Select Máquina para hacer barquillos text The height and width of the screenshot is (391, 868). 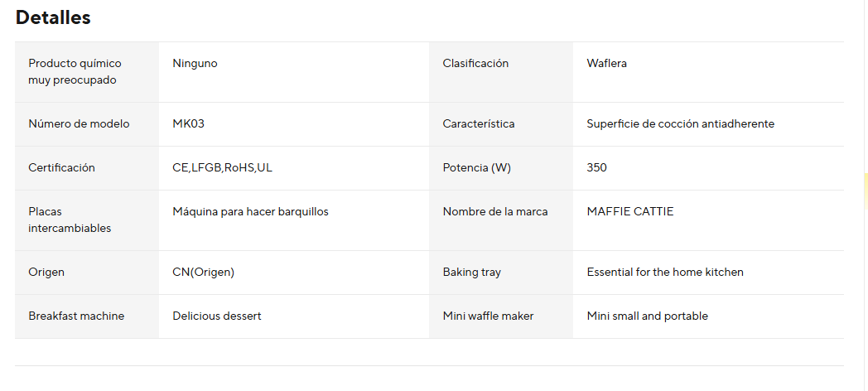[250, 212]
